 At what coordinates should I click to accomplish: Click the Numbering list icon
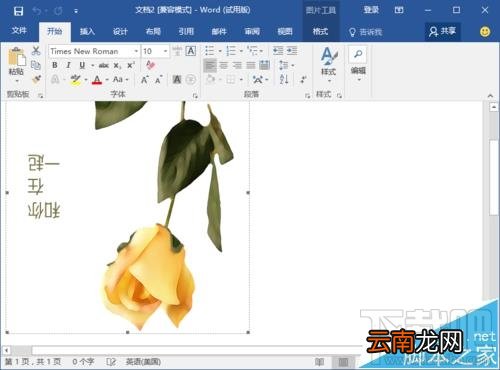(x=231, y=51)
